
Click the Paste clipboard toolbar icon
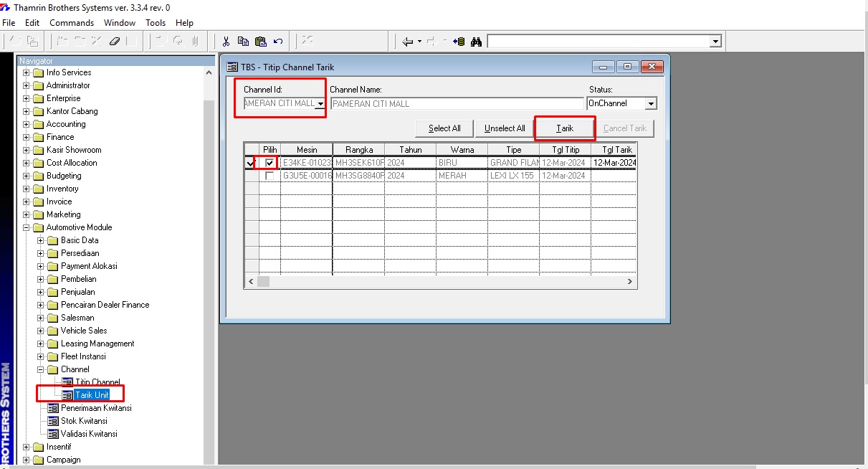pyautogui.click(x=260, y=42)
